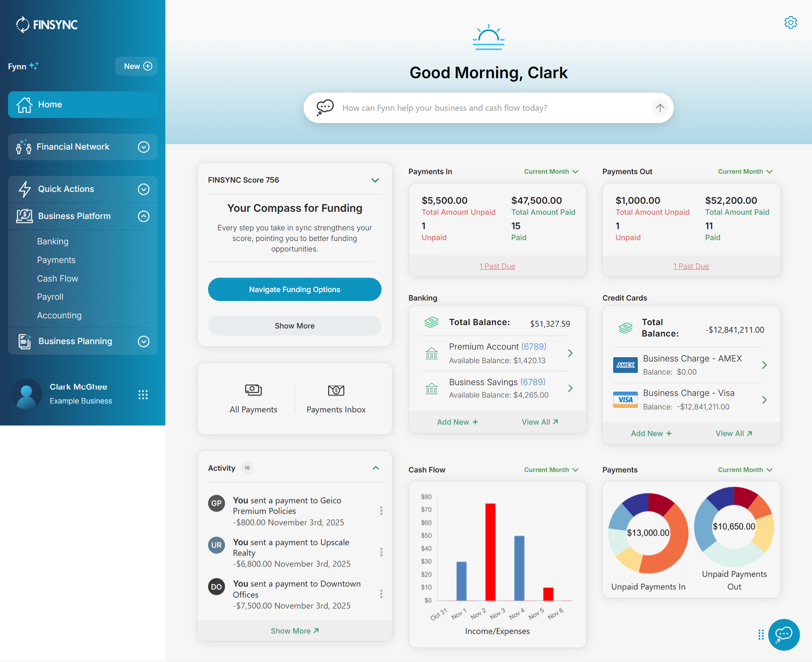812x662 pixels.
Task: Collapse the Activity panel
Action: point(376,468)
